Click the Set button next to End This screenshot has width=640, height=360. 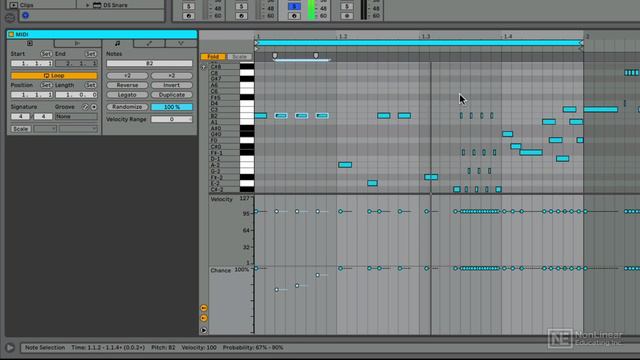(x=91, y=54)
